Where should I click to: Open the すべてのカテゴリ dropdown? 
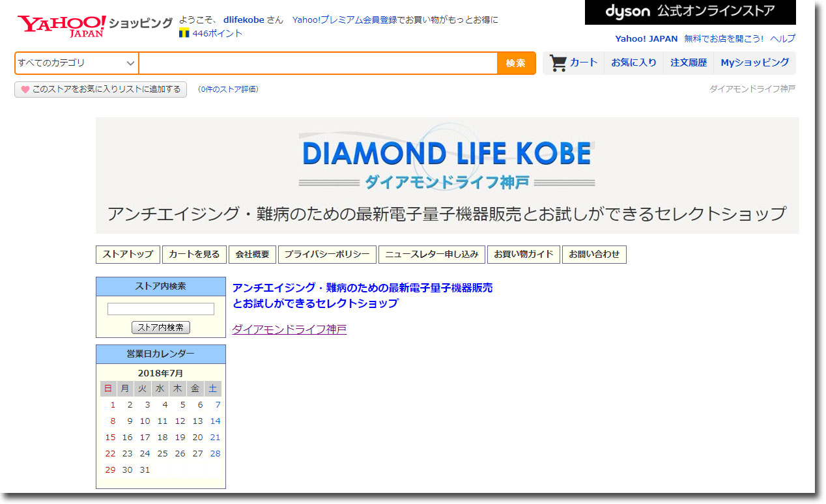[77, 63]
